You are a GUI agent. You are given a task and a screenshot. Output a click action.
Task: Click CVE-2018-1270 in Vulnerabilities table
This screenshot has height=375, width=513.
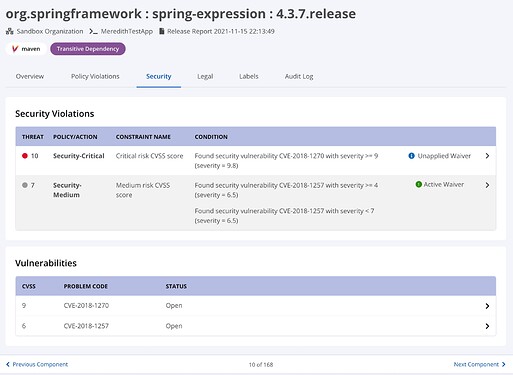tap(86, 306)
